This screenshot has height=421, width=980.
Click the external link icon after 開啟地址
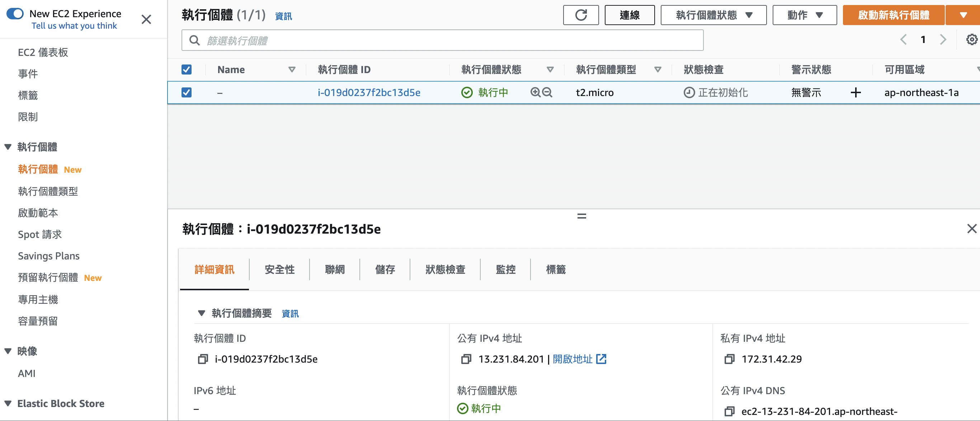[x=601, y=359]
